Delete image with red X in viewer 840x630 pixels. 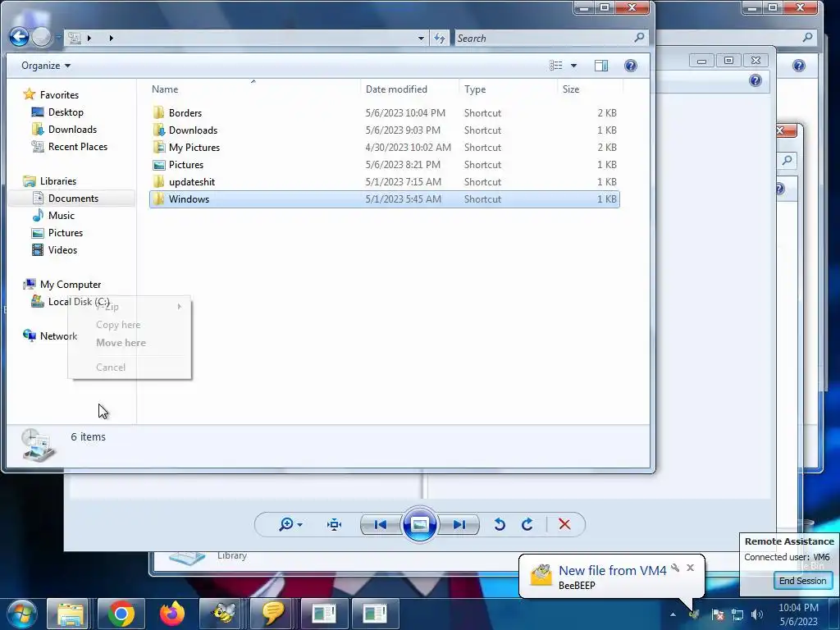pyautogui.click(x=564, y=524)
